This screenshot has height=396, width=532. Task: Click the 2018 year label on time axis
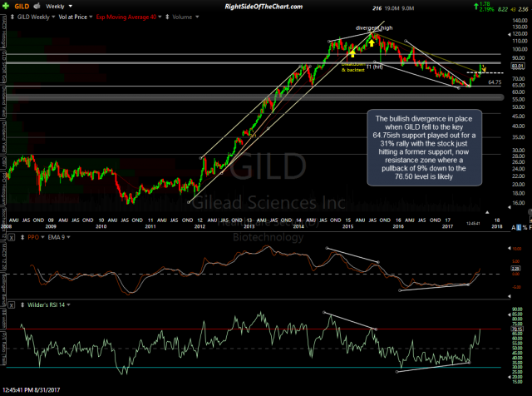click(x=497, y=226)
